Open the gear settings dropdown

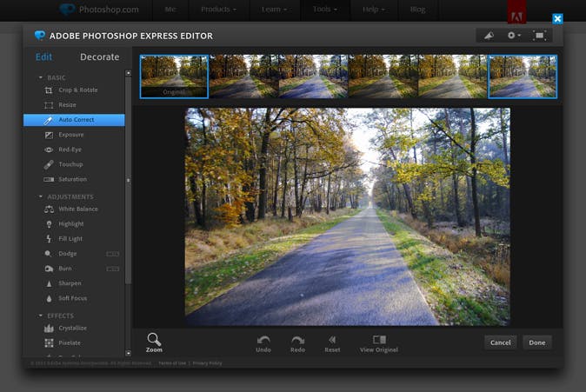click(514, 36)
